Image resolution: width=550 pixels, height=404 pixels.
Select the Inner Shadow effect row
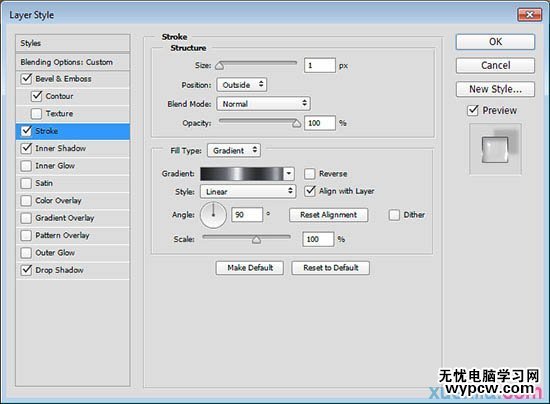coord(73,148)
